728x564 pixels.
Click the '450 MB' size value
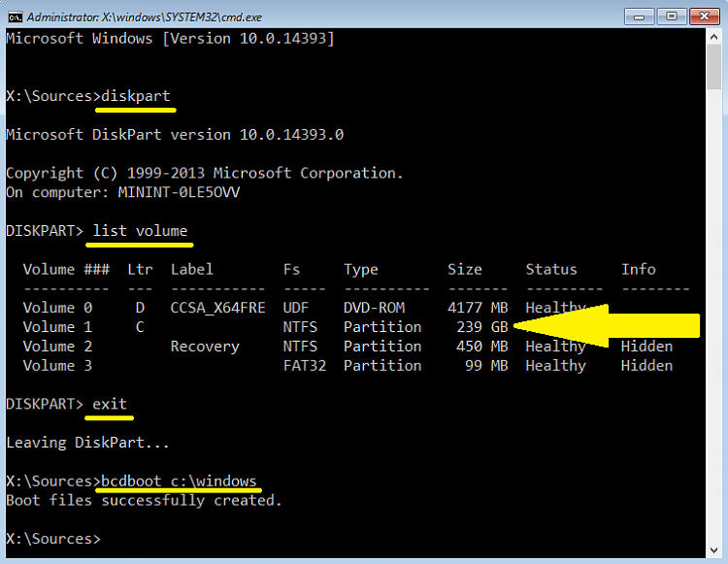coord(481,347)
